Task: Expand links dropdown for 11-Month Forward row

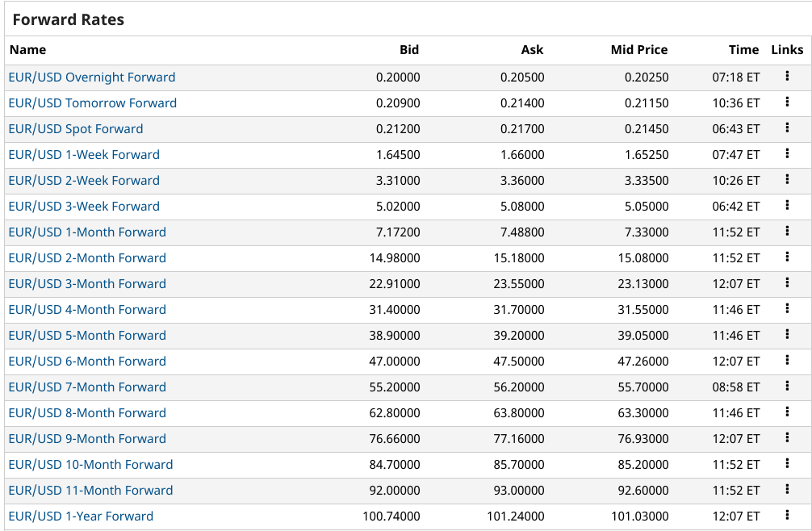Action: tap(787, 490)
